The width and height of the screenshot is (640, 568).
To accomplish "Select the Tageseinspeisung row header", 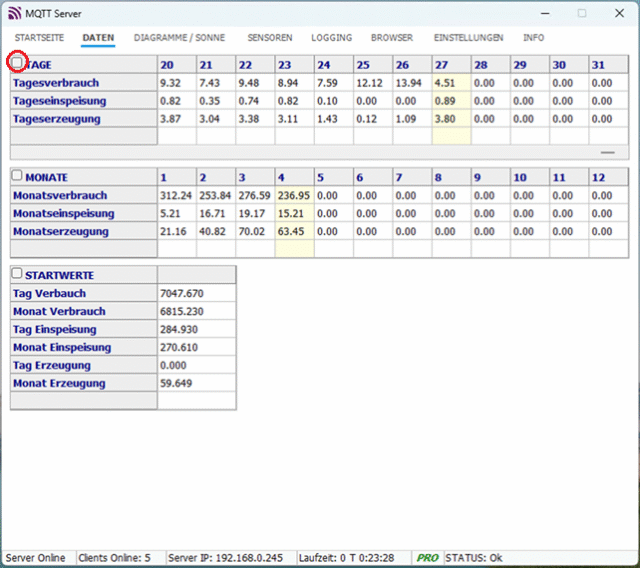I will [84, 101].
